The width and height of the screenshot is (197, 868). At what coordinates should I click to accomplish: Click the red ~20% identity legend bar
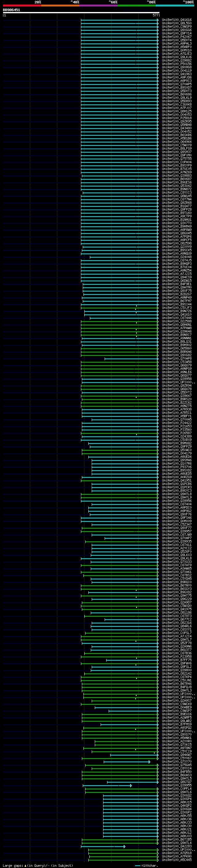pyautogui.click(x=22, y=6)
